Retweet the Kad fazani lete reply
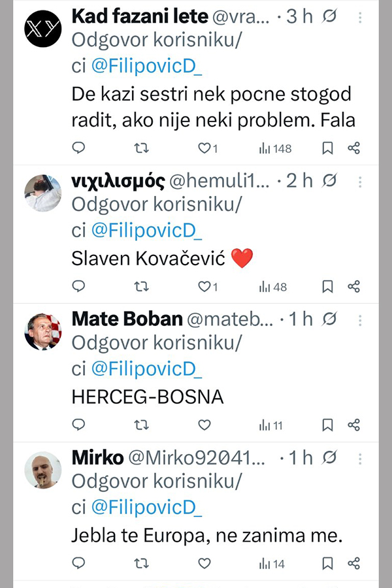 pos(141,148)
